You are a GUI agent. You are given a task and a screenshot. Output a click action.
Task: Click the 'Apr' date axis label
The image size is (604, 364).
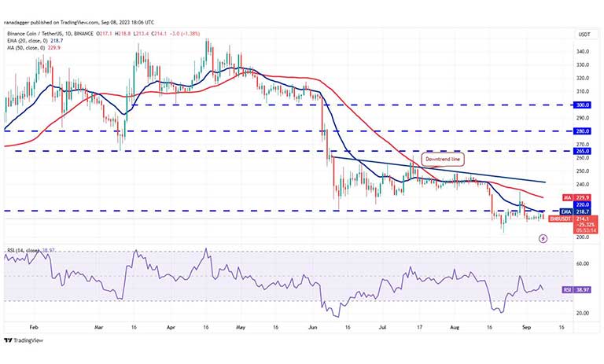pos(171,327)
